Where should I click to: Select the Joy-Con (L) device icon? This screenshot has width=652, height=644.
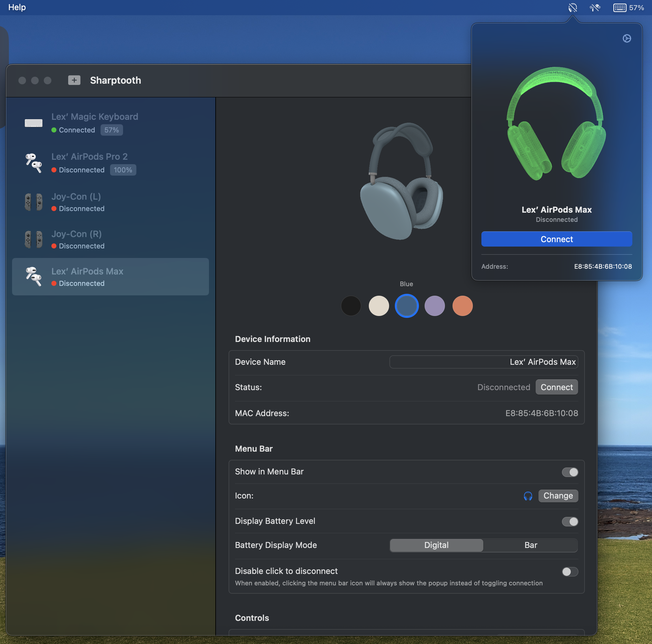[x=33, y=202]
